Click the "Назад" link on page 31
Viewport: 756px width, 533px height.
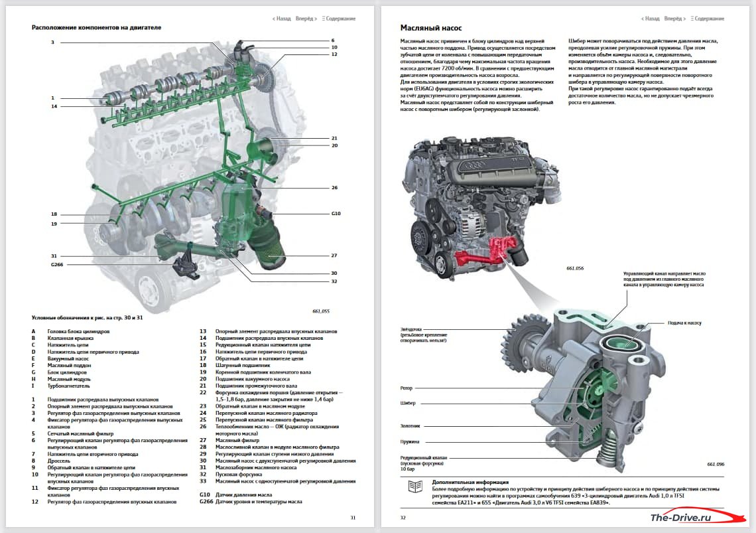click(x=282, y=19)
